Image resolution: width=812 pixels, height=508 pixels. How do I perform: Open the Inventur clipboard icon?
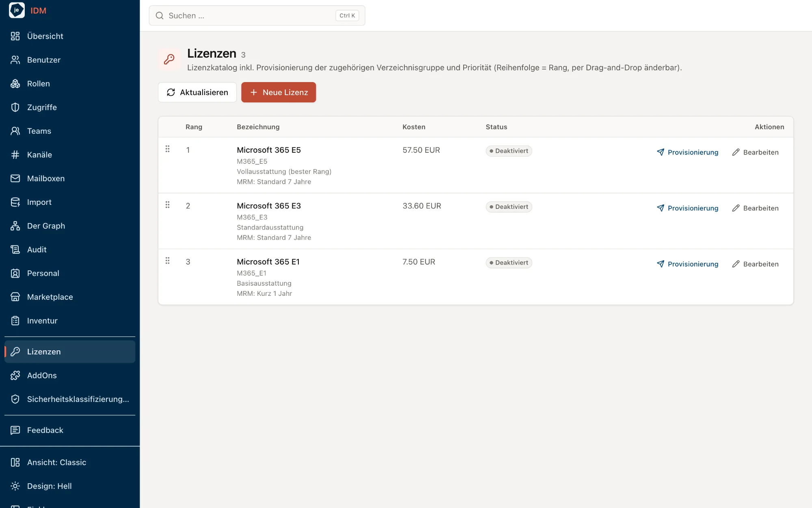point(15,321)
